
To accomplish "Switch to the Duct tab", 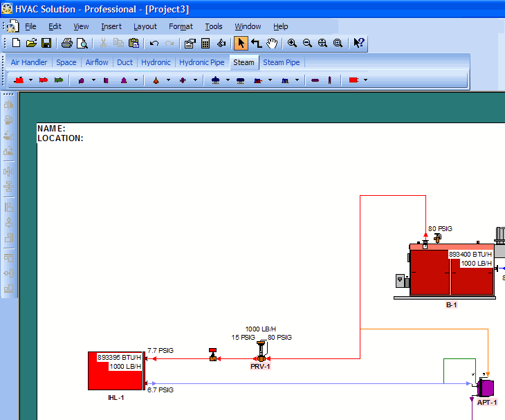I will [x=125, y=62].
